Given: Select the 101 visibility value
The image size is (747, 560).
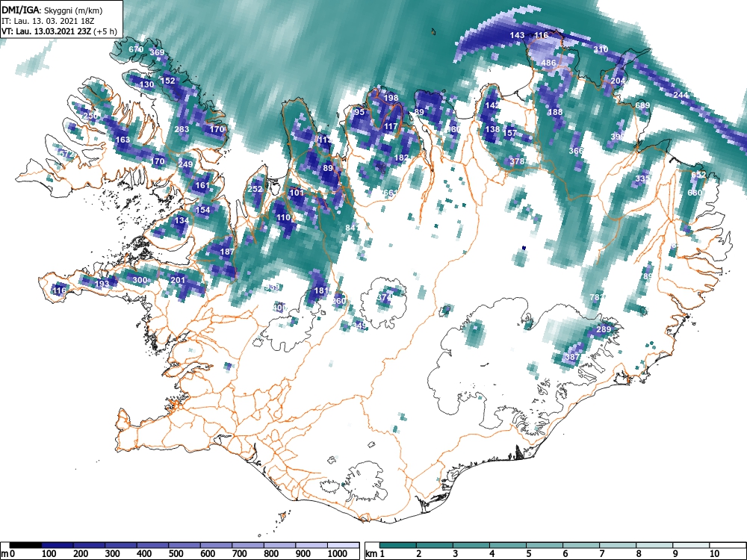Looking at the screenshot, I should click(297, 193).
